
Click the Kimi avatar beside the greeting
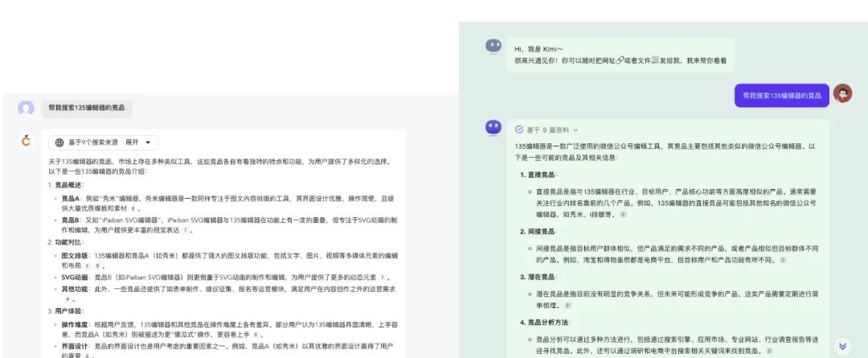coord(493,45)
